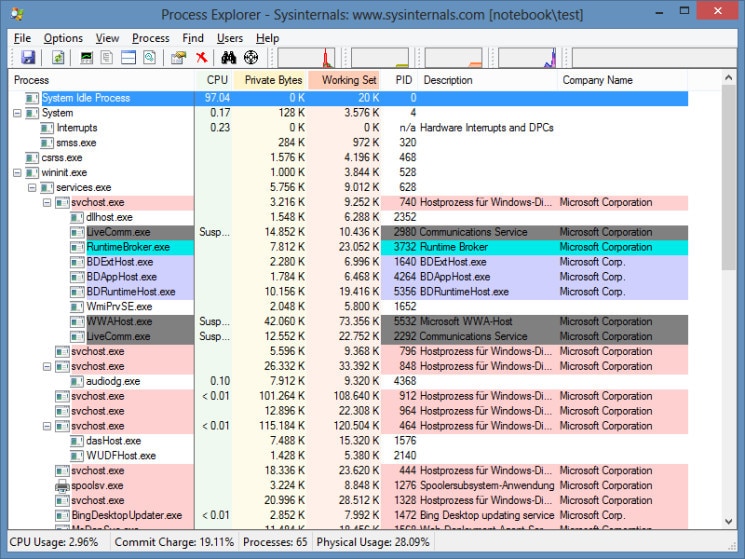Sort by Company Name column header
The height and width of the screenshot is (559, 745).
point(622,80)
